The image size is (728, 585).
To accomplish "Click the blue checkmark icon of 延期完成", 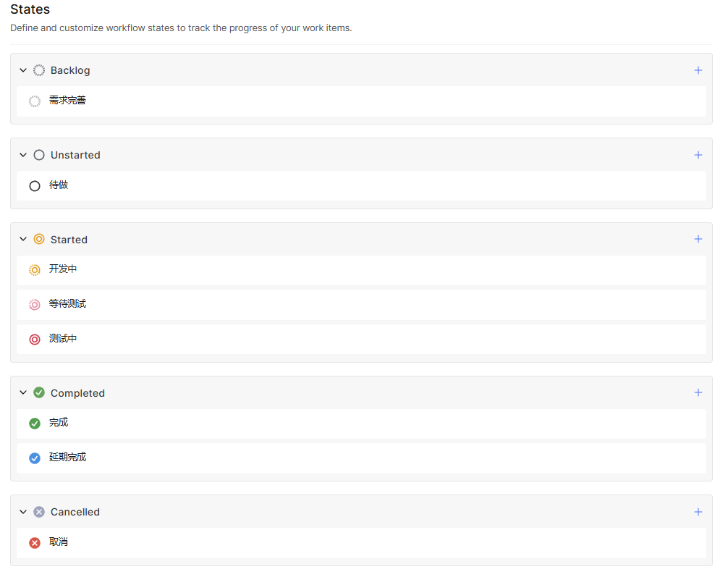I will coord(35,458).
